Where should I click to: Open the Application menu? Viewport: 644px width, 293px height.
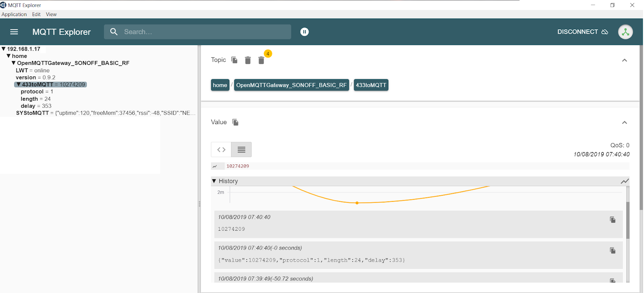coord(14,14)
